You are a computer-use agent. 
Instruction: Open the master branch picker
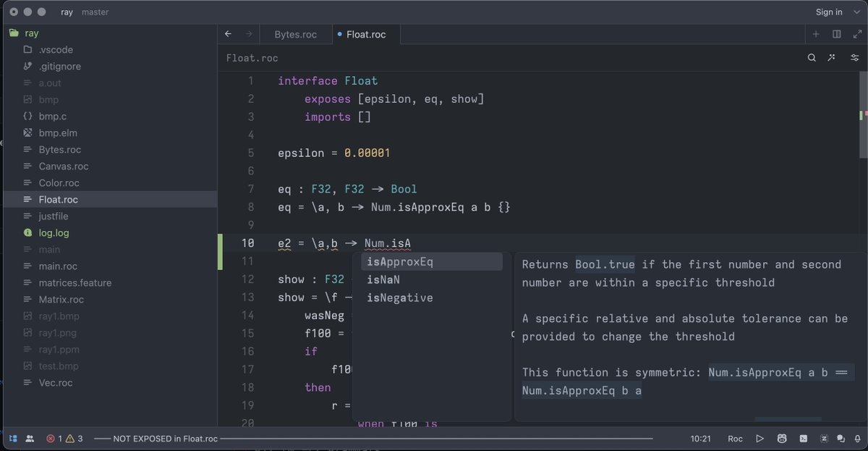(x=95, y=12)
